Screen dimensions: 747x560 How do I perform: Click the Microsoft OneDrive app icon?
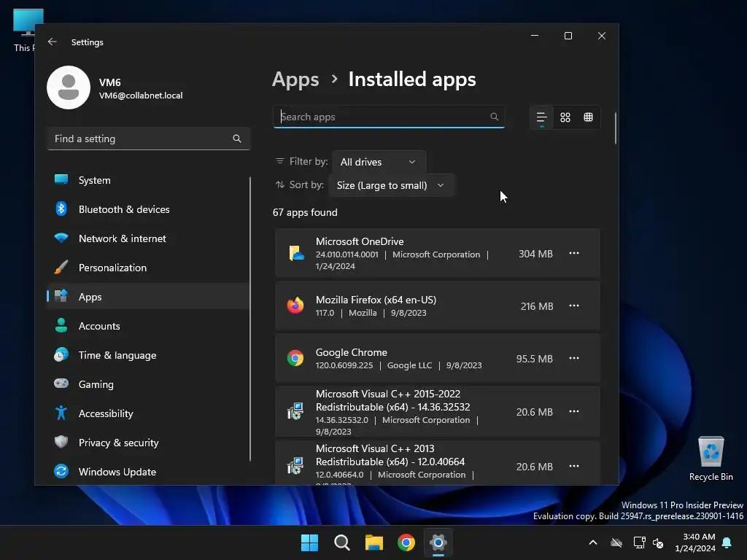[x=296, y=253]
